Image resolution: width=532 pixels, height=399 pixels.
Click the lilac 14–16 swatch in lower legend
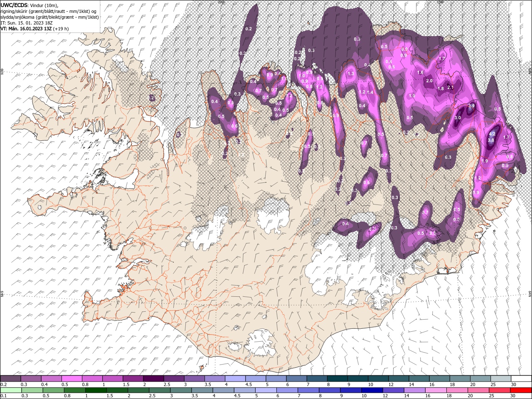[x=414, y=390]
